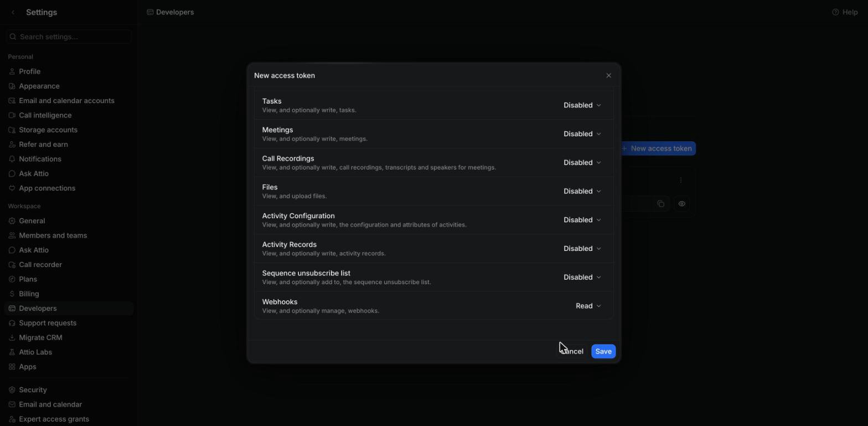Click the Developers breadcrumb in the header
Image resolution: width=868 pixels, height=426 pixels.
(170, 12)
